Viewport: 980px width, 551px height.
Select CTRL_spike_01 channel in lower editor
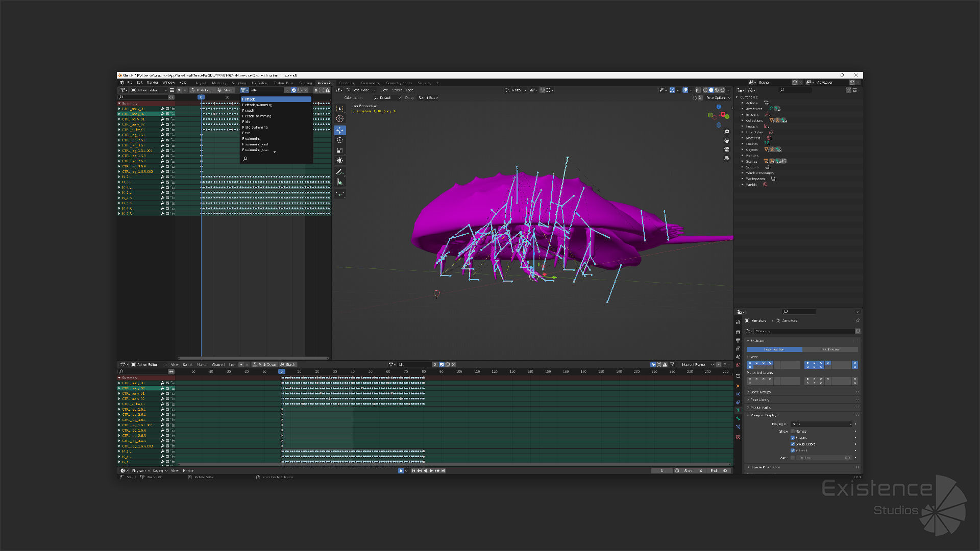[x=133, y=404]
